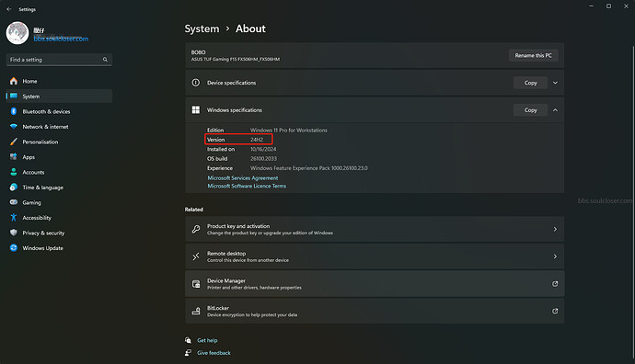This screenshot has width=635, height=364.
Task: Click the installed on date 10/16/2024
Action: point(263,149)
